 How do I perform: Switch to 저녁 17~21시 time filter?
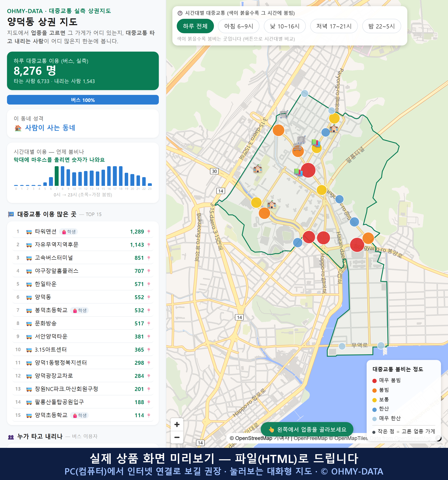(334, 26)
